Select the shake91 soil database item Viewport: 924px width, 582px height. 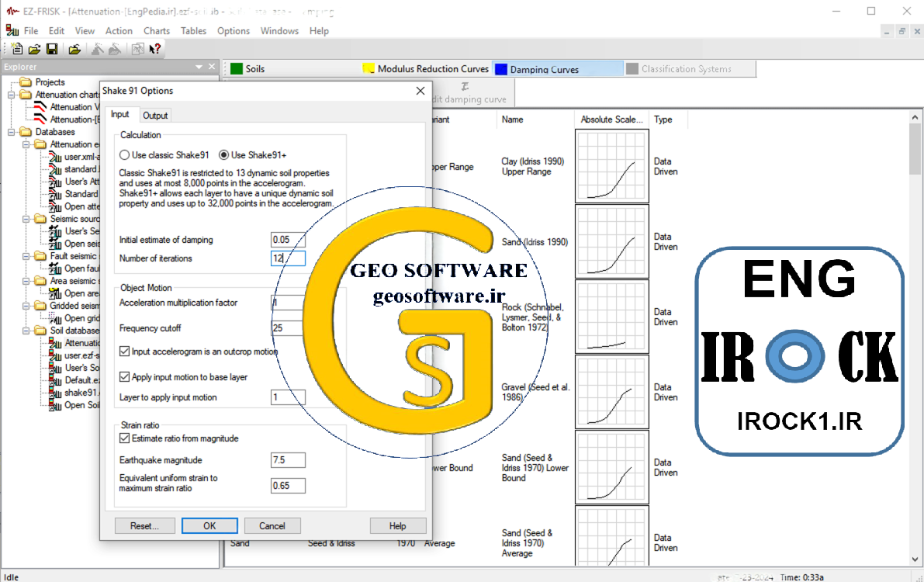[x=74, y=392]
